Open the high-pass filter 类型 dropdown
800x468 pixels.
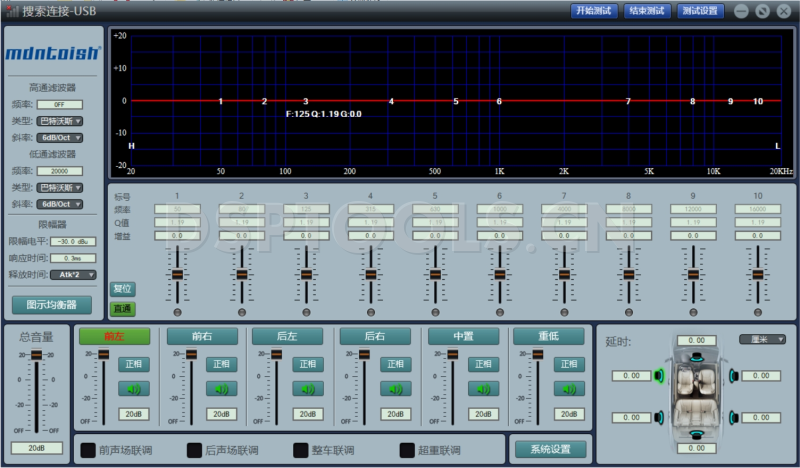(x=59, y=120)
